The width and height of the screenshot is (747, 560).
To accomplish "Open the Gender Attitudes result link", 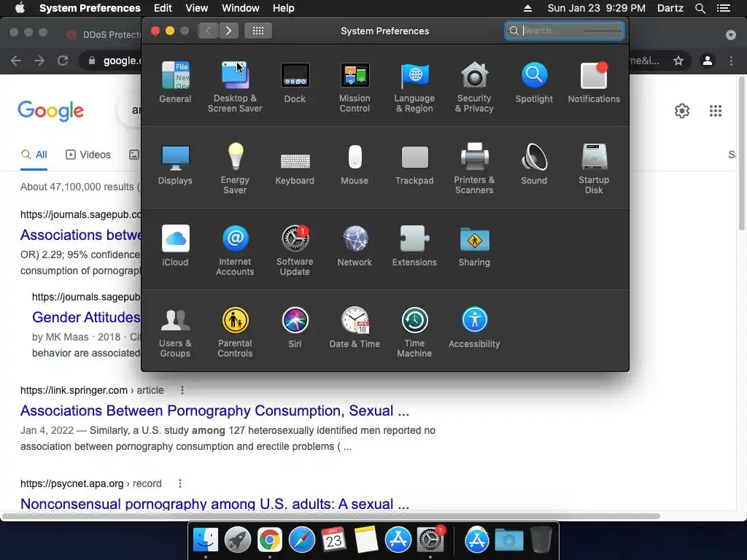I will [86, 317].
